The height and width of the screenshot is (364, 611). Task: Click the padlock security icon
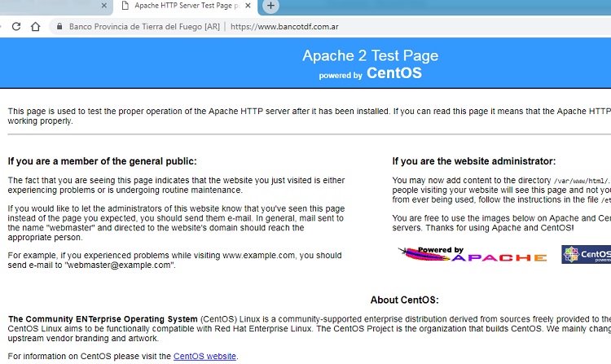coord(58,26)
